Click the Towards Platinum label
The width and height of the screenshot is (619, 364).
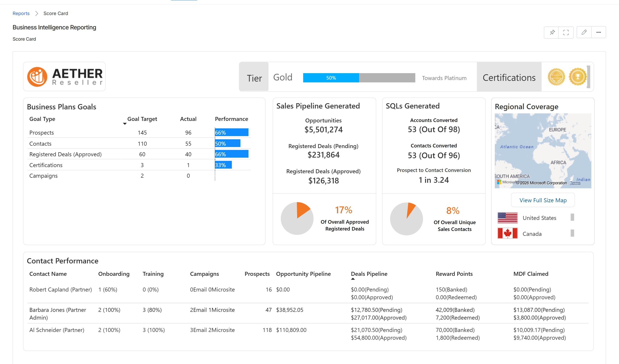tap(444, 78)
